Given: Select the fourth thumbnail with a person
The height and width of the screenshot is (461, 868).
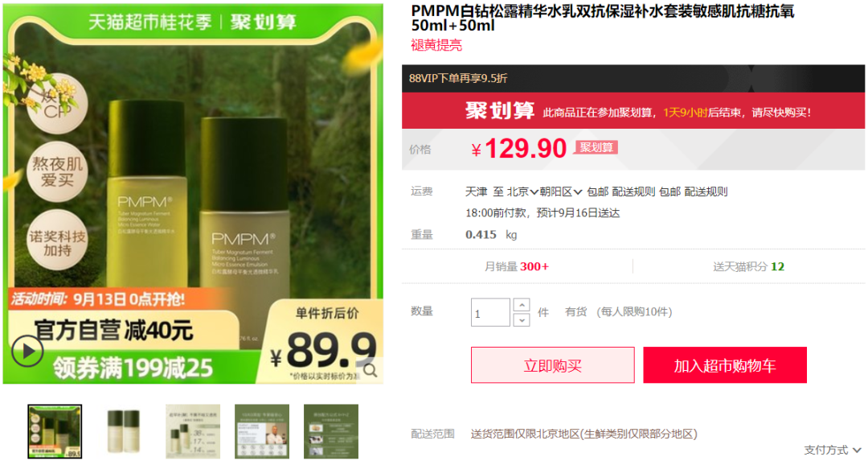Looking at the screenshot, I should 262,431.
